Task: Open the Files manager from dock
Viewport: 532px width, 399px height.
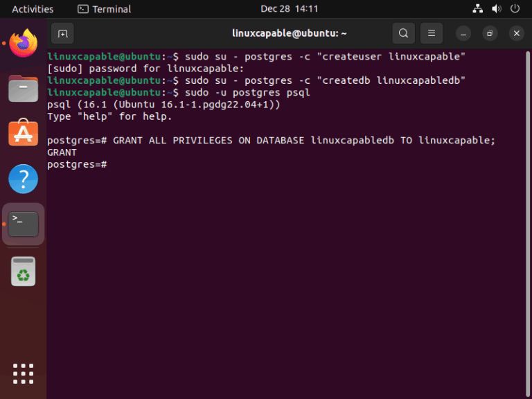Action: coord(23,89)
